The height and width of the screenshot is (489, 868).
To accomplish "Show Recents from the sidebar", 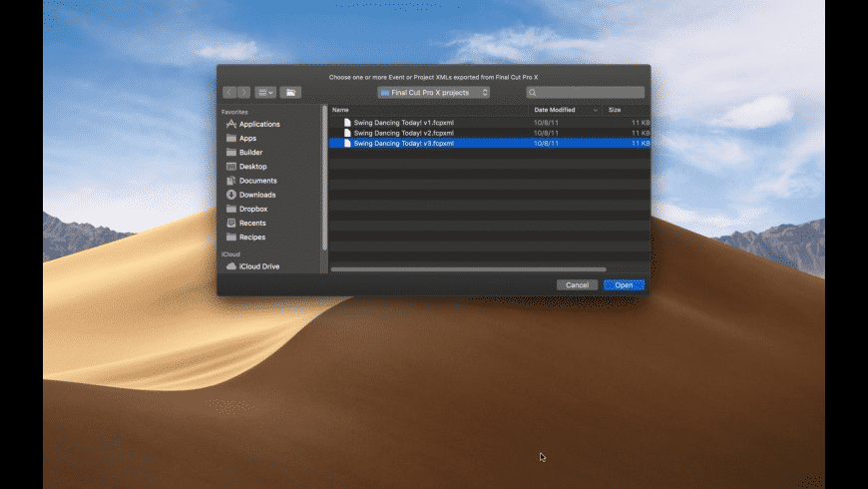I will point(252,224).
